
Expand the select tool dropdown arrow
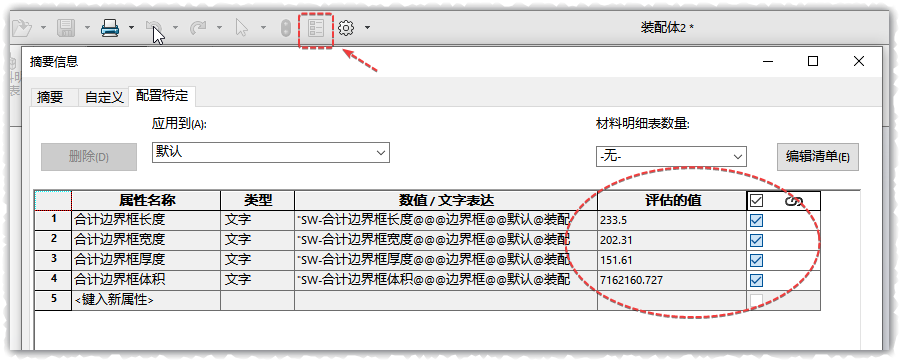point(263,27)
